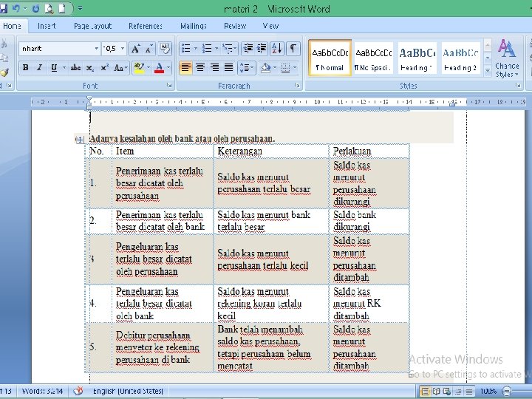
Task: Toggle Superscript formatting
Action: [x=104, y=67]
